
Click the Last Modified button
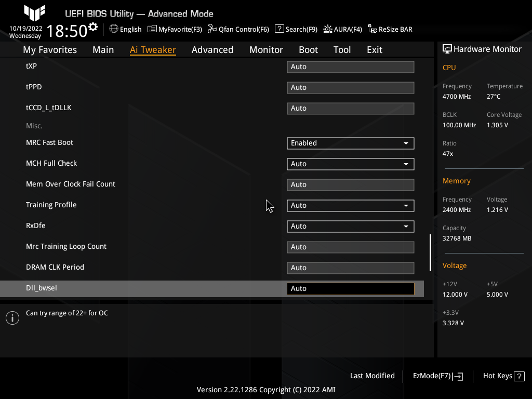[x=373, y=376]
